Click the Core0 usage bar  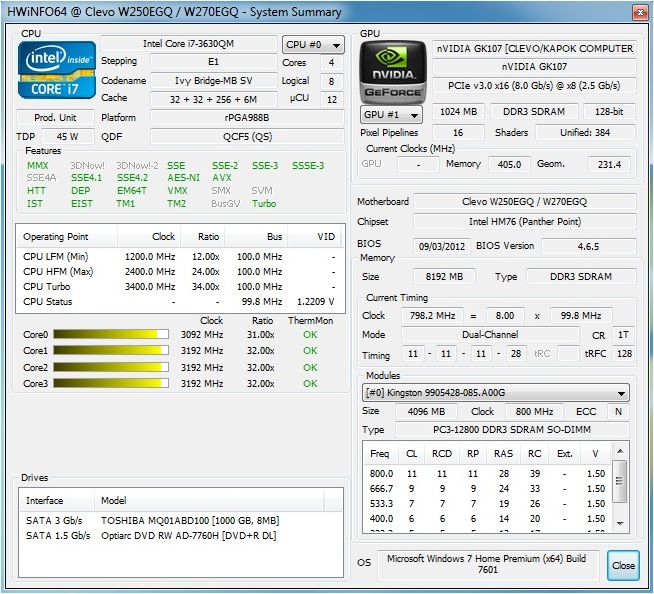coord(111,334)
